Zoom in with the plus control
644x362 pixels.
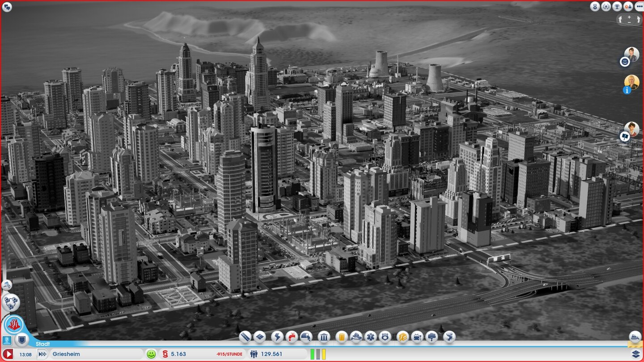tap(630, 17)
